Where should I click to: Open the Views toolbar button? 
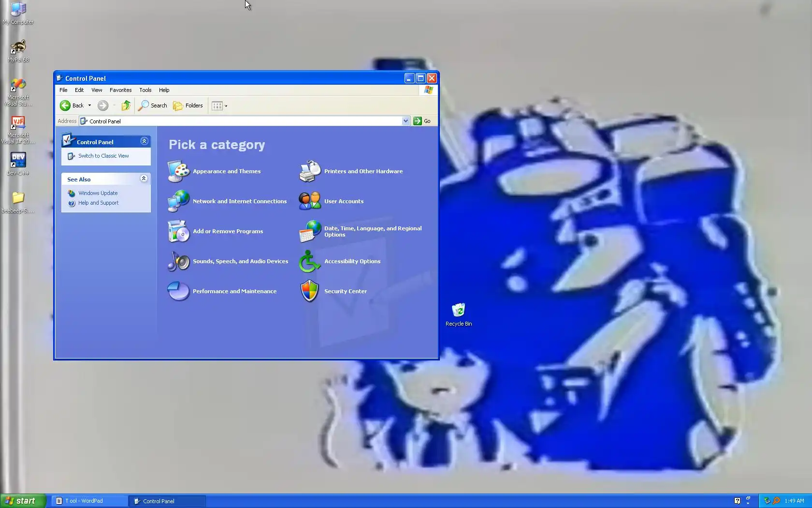(x=219, y=105)
